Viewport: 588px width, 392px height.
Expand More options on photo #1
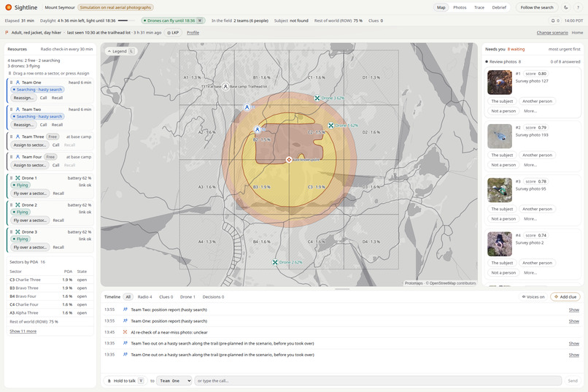pyautogui.click(x=530, y=111)
